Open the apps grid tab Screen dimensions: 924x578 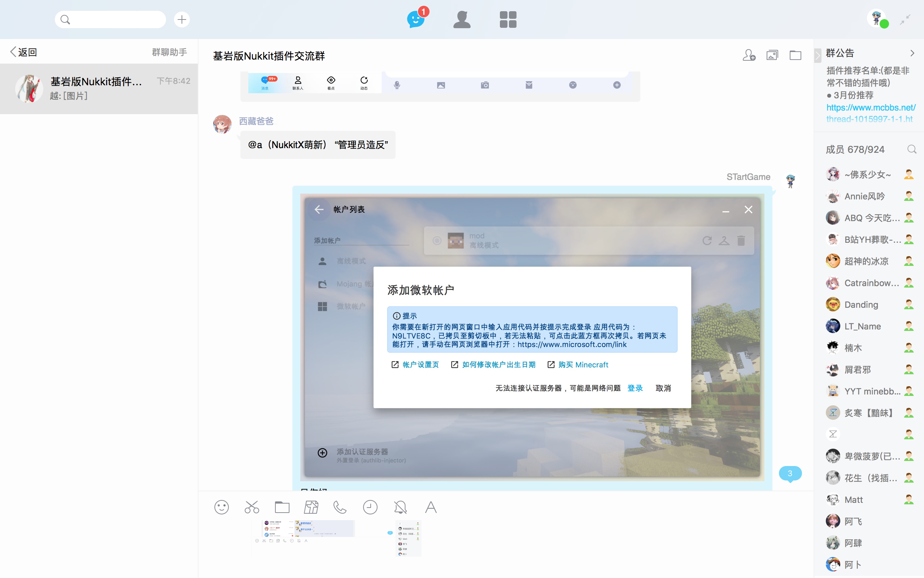click(508, 19)
